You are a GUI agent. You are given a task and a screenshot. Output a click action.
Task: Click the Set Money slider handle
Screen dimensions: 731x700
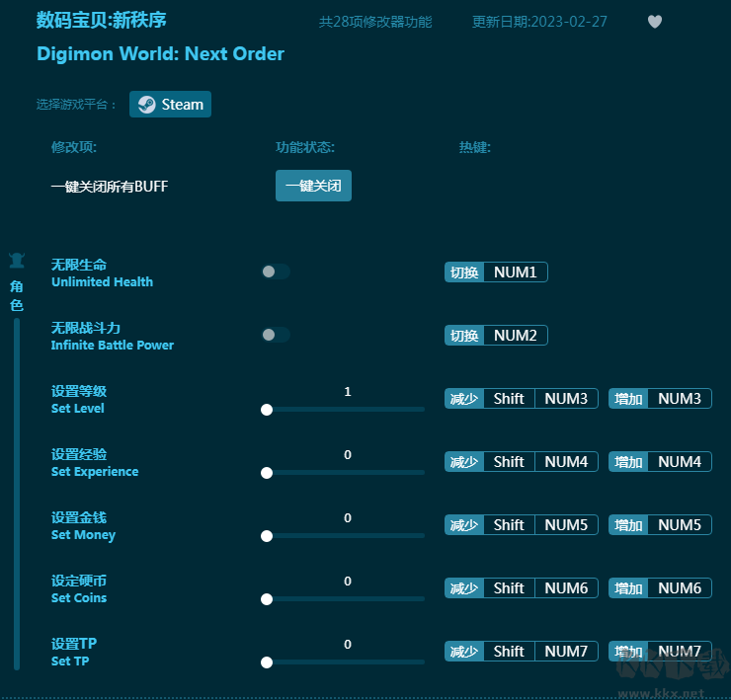[267, 536]
